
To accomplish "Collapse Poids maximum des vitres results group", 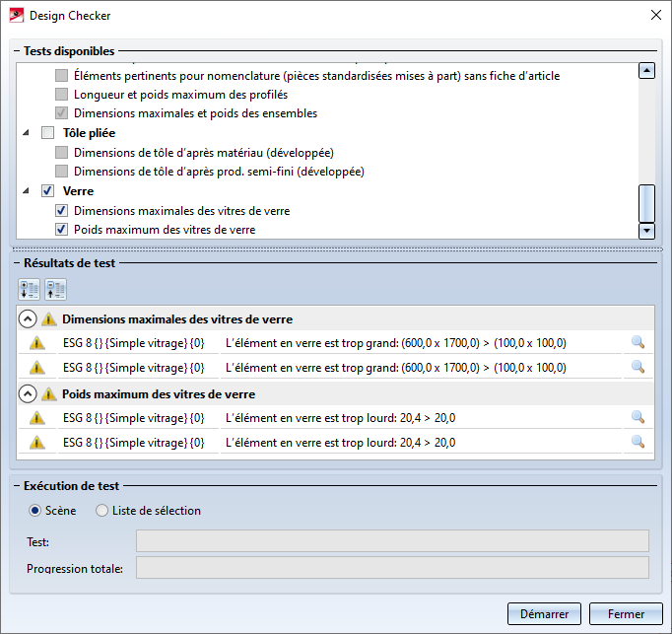I will click(28, 393).
